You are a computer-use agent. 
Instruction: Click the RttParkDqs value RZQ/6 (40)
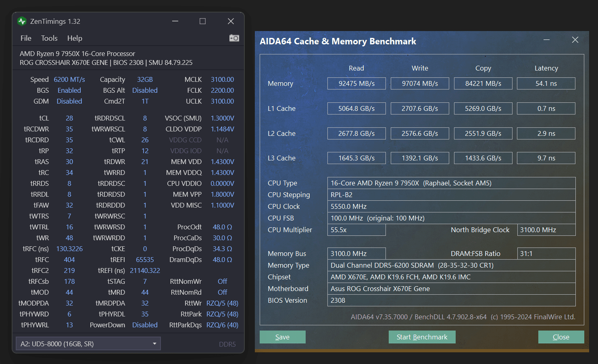click(x=222, y=325)
